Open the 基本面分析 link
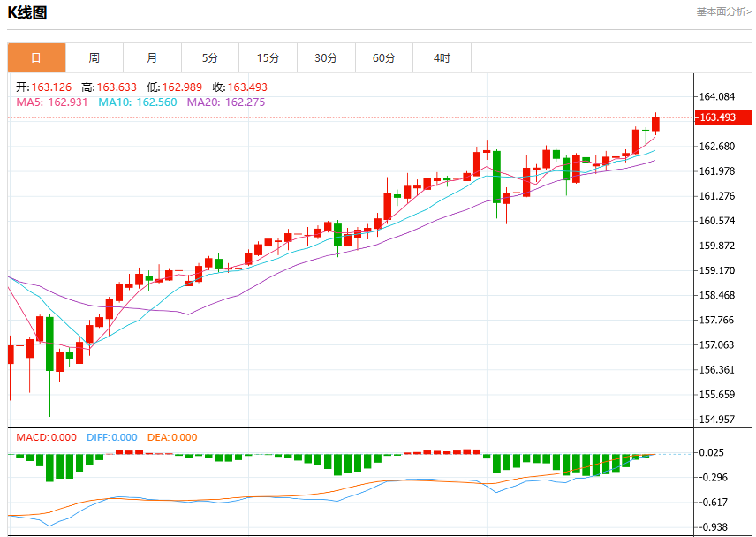The image size is (756, 537). click(x=723, y=11)
